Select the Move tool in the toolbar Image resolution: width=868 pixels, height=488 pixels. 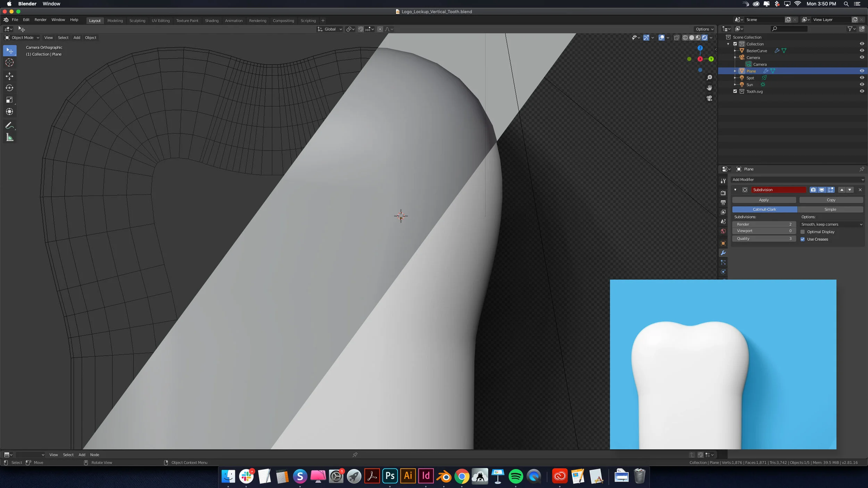[x=9, y=76]
